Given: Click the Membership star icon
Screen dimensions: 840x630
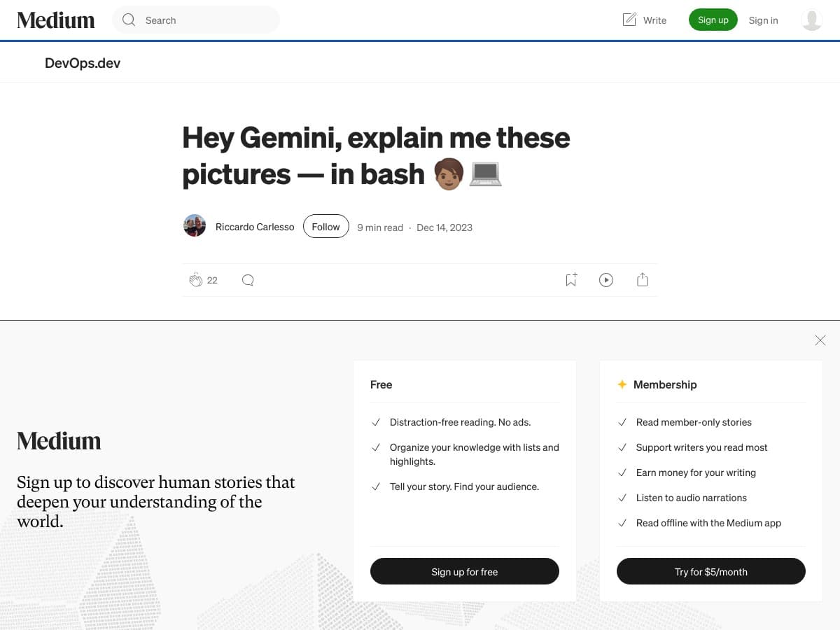Looking at the screenshot, I should (622, 384).
